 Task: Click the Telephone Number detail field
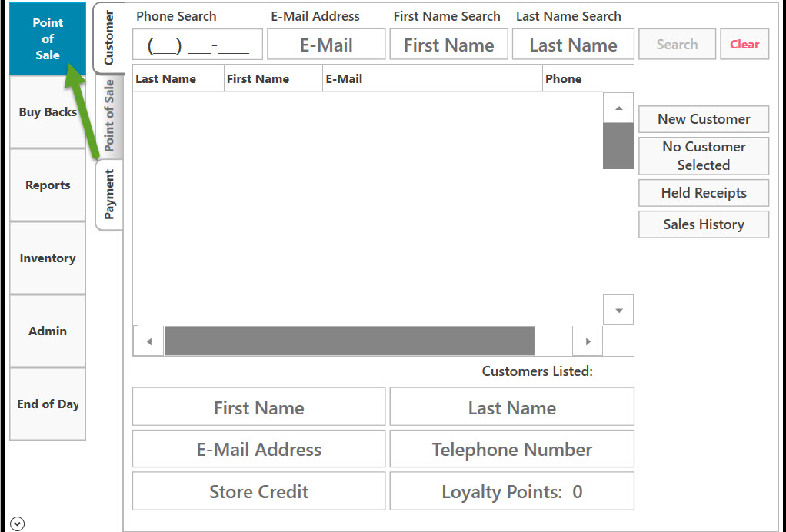511,449
